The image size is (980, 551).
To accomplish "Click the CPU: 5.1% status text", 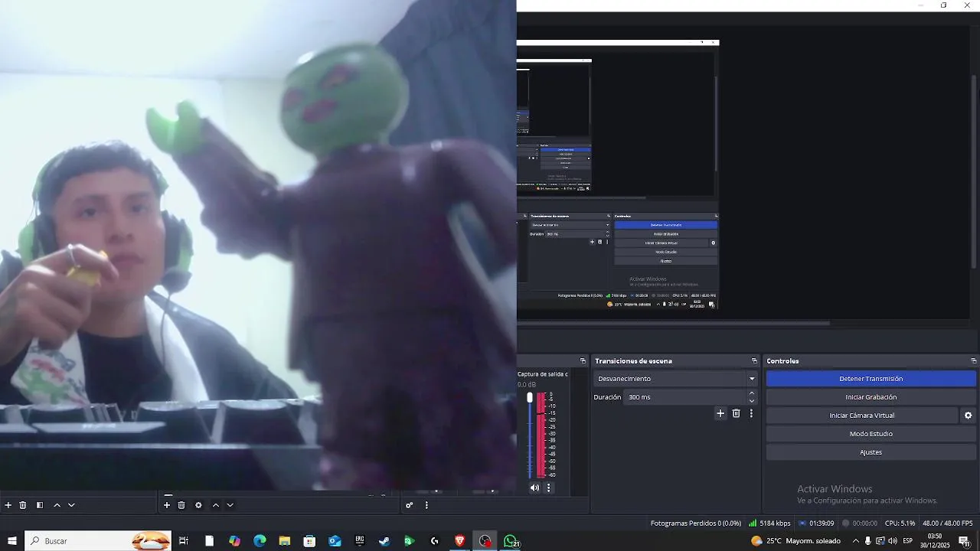I will tap(900, 523).
